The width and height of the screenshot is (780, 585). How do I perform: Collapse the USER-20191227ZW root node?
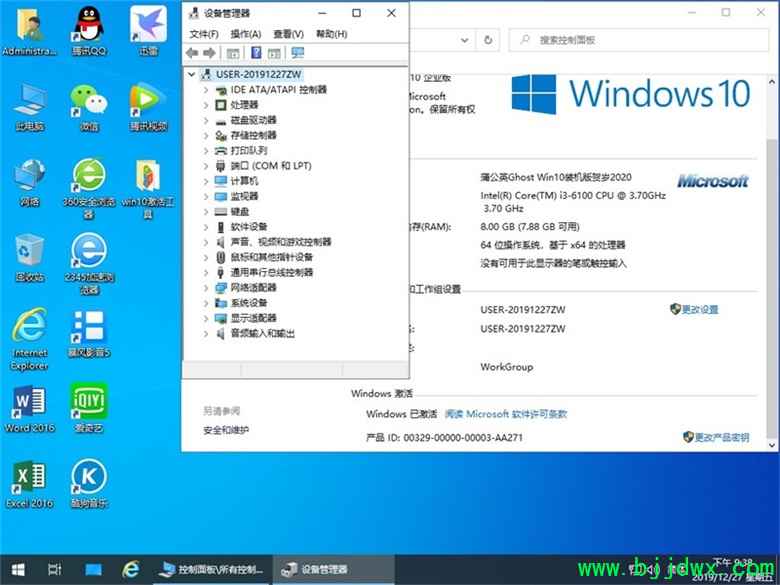[x=191, y=74]
